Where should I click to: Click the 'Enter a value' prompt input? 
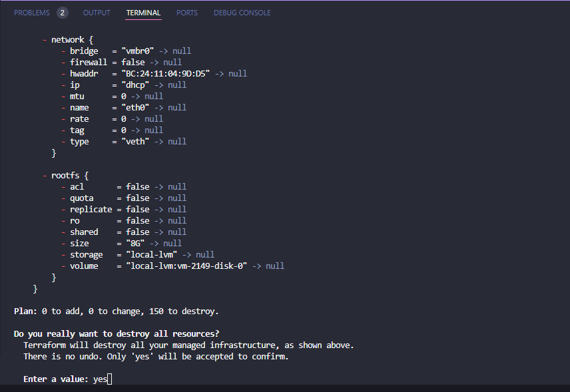pyautogui.click(x=101, y=379)
